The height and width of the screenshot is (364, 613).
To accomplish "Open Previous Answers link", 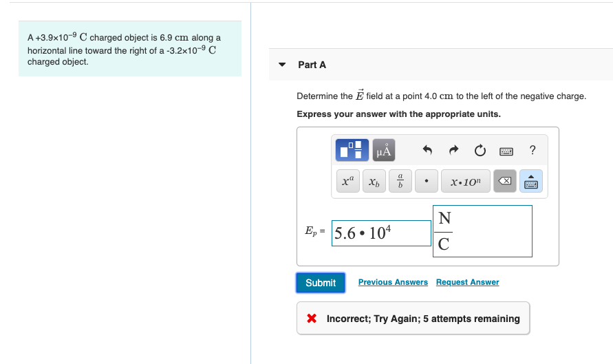I will [x=393, y=282].
